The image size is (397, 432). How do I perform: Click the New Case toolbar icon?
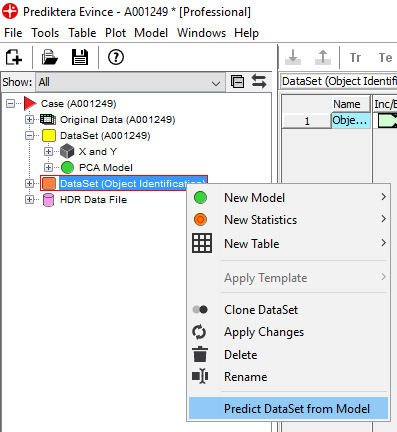click(x=14, y=57)
